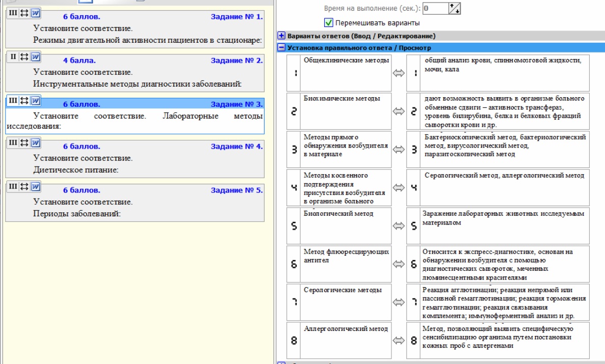
Task: Expand the Варианты ответов (Ввод / Редактирование) section
Action: coord(281,36)
